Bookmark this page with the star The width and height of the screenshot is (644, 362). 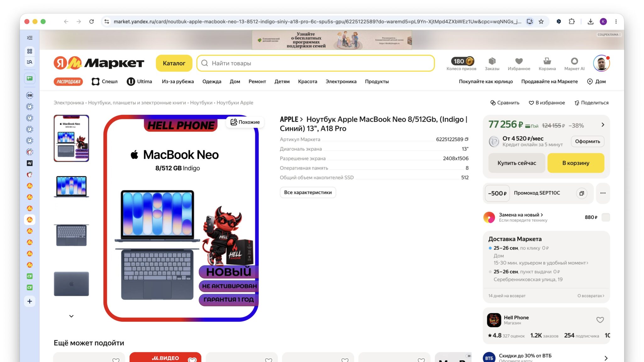tap(541, 21)
